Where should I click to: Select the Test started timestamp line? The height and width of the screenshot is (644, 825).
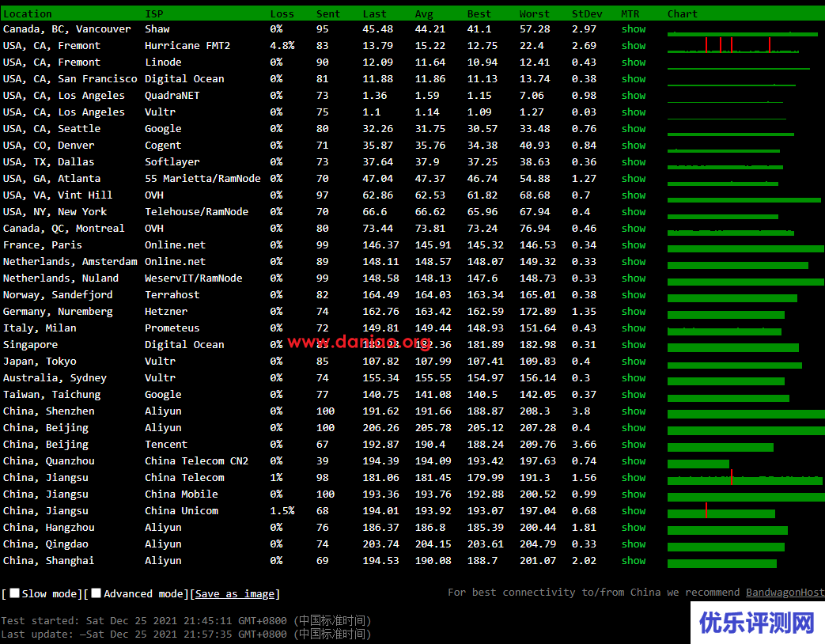186,620
